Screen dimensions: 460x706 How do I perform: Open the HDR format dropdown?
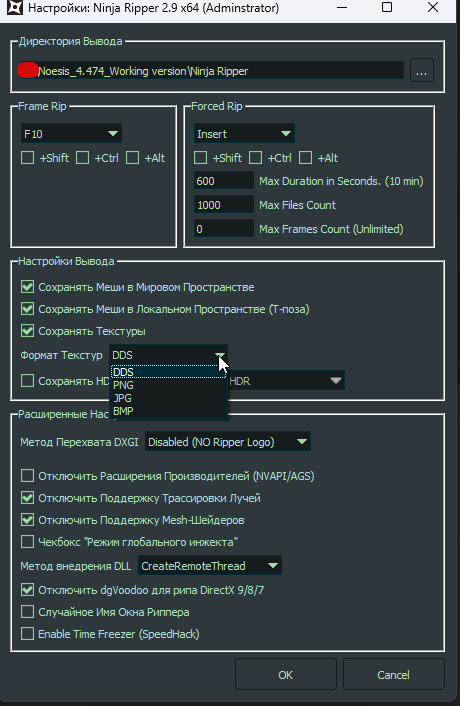tap(286, 381)
